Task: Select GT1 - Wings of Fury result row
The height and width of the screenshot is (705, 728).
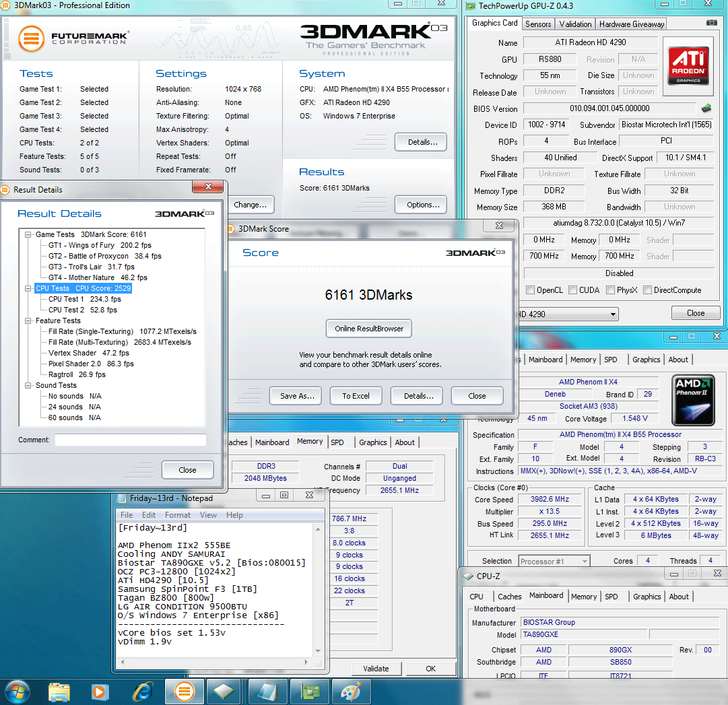Action: coord(100,246)
